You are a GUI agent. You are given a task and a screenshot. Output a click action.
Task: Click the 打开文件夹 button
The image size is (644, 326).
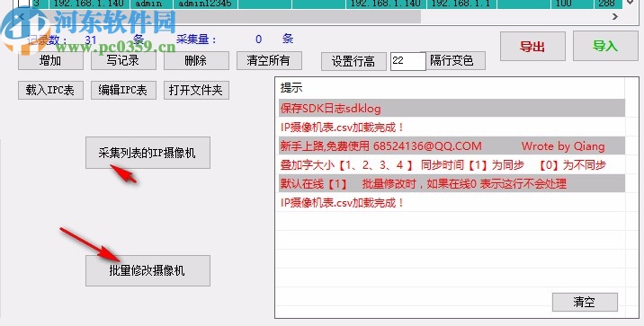tap(196, 90)
